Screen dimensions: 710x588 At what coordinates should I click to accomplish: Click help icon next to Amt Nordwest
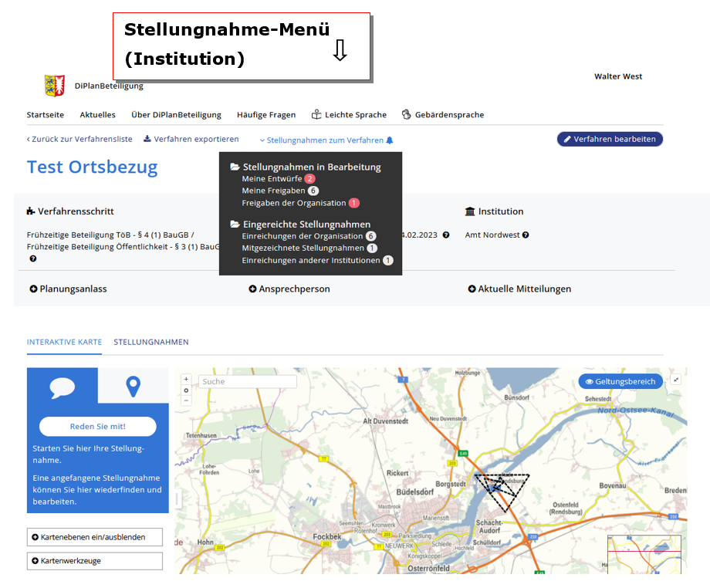pos(526,235)
